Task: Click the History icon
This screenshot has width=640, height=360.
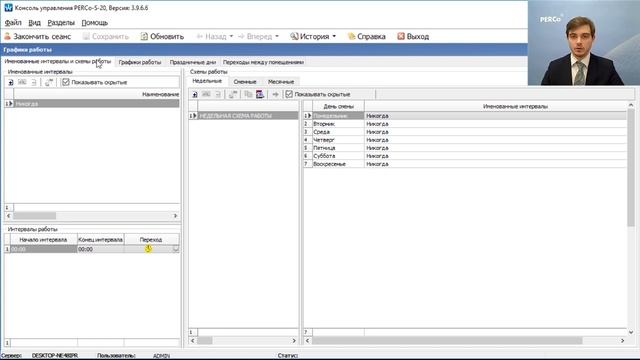Action: coord(294,36)
